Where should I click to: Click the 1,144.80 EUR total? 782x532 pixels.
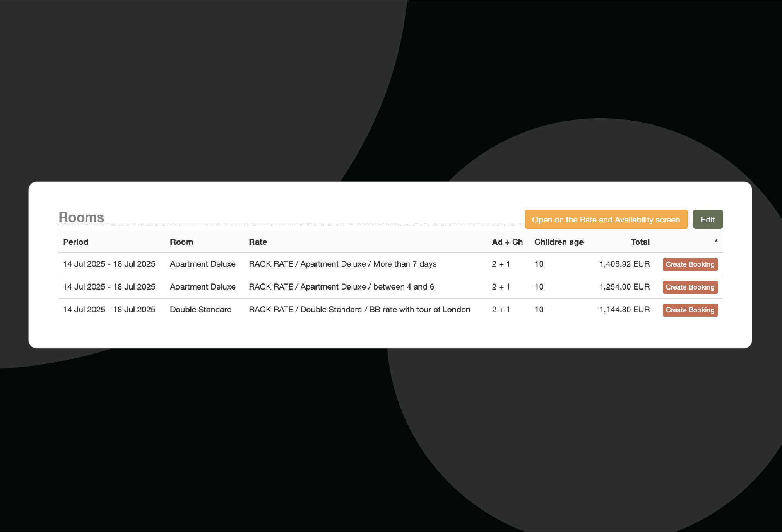pos(624,310)
